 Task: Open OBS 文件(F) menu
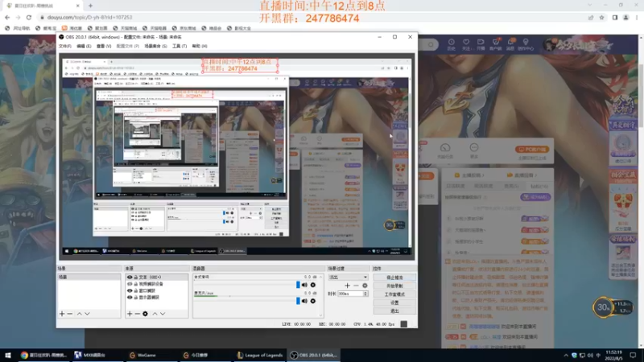tap(65, 46)
